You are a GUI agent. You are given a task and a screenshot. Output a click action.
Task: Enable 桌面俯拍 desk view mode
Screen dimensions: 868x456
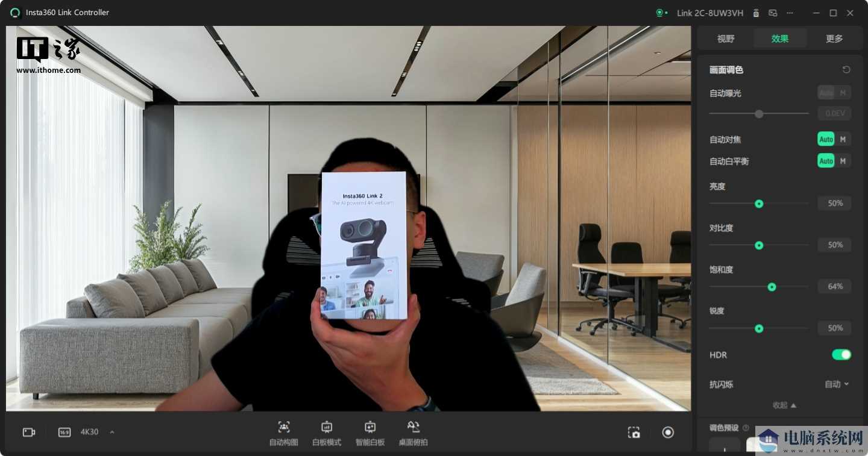coord(413,433)
